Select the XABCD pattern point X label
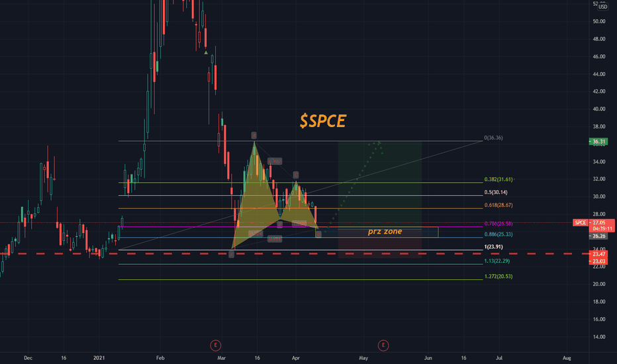 coord(232,254)
